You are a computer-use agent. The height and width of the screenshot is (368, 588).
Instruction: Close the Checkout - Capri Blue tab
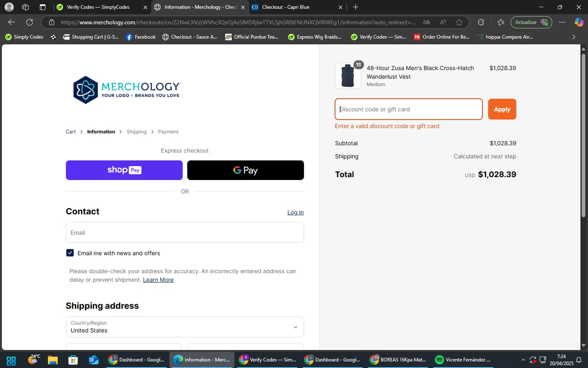[340, 7]
